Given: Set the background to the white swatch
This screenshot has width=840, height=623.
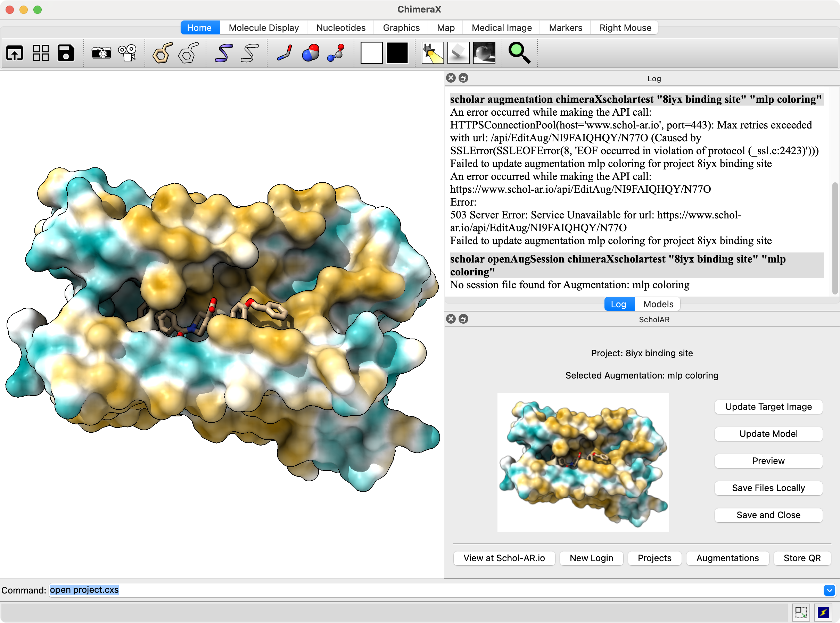Looking at the screenshot, I should click(371, 53).
